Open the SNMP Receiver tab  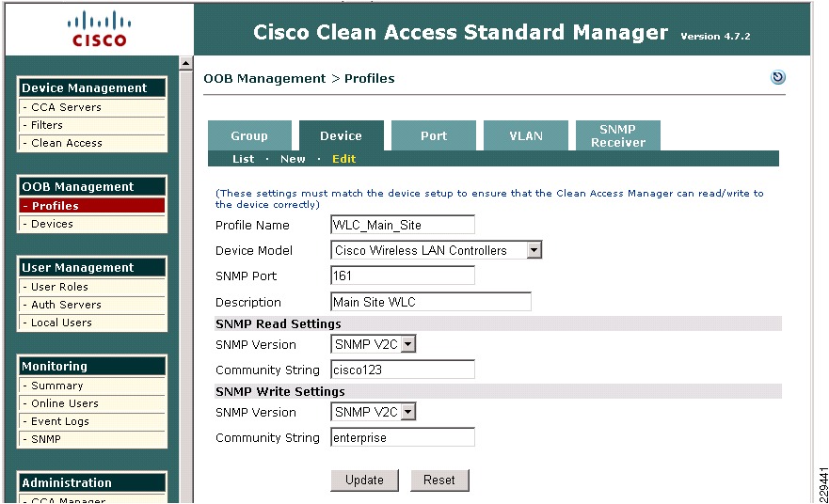[x=617, y=135]
